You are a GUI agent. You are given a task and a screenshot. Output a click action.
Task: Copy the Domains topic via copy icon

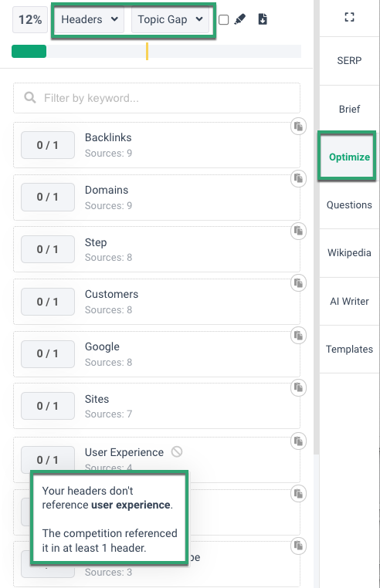click(x=299, y=179)
